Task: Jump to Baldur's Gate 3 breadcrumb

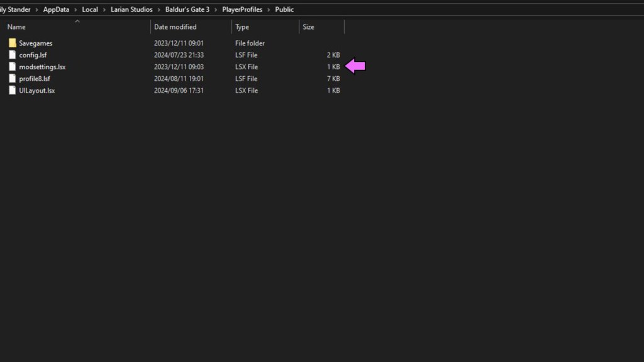Action: [x=187, y=9]
